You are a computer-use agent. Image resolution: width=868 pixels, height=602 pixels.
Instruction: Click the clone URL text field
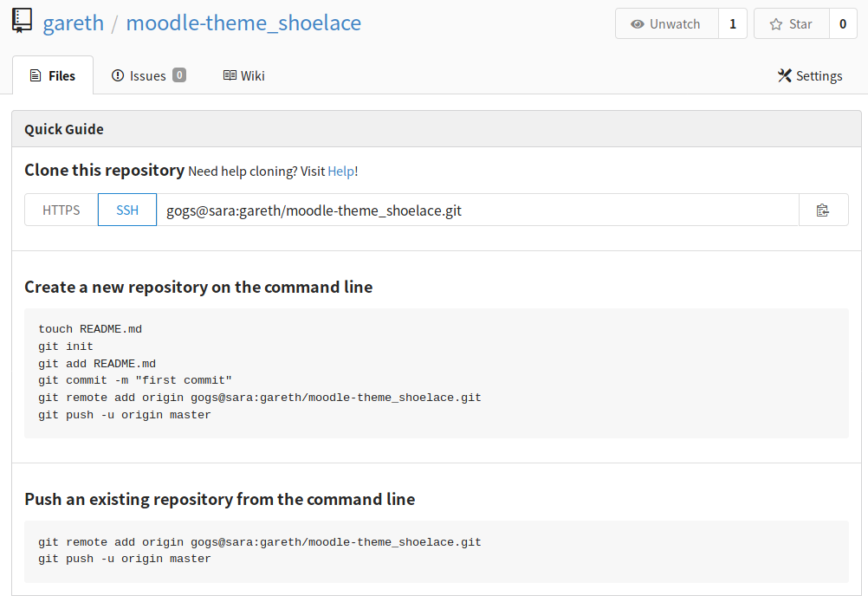tap(477, 210)
